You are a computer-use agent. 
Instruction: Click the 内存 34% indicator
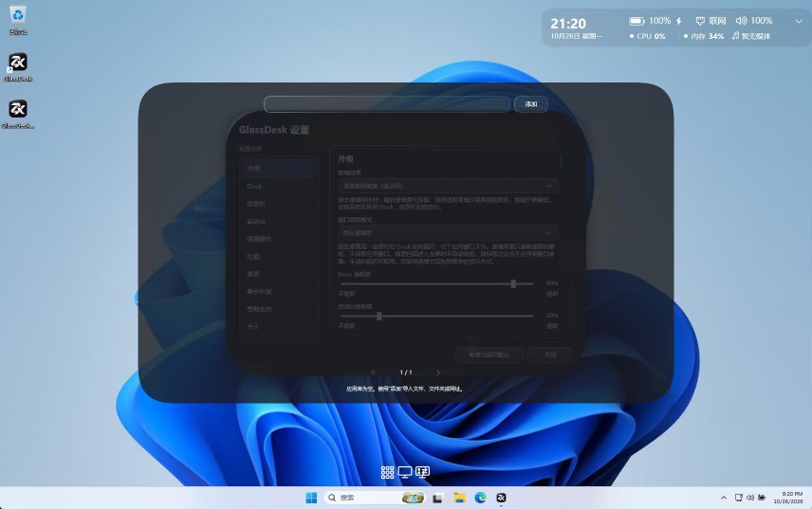coord(704,36)
